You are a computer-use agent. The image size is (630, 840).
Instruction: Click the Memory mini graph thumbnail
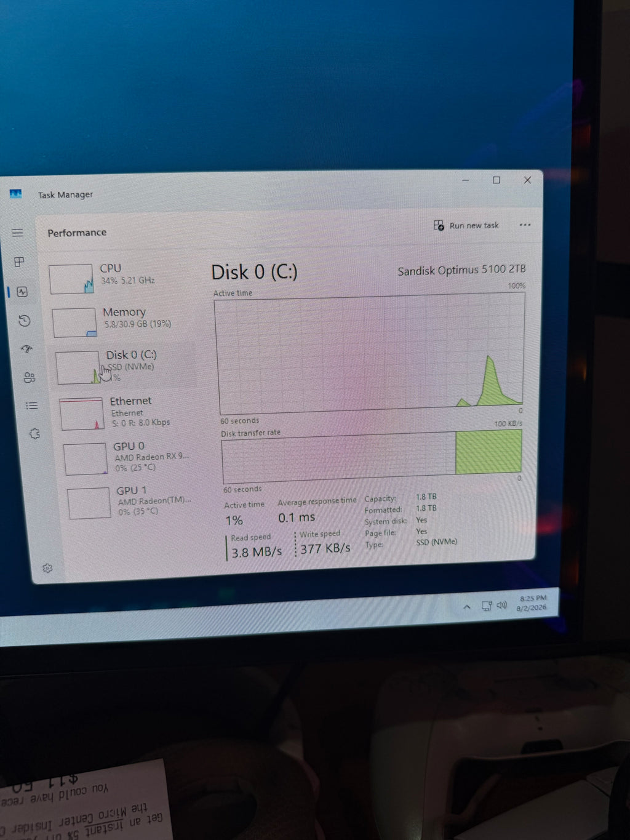(75, 323)
